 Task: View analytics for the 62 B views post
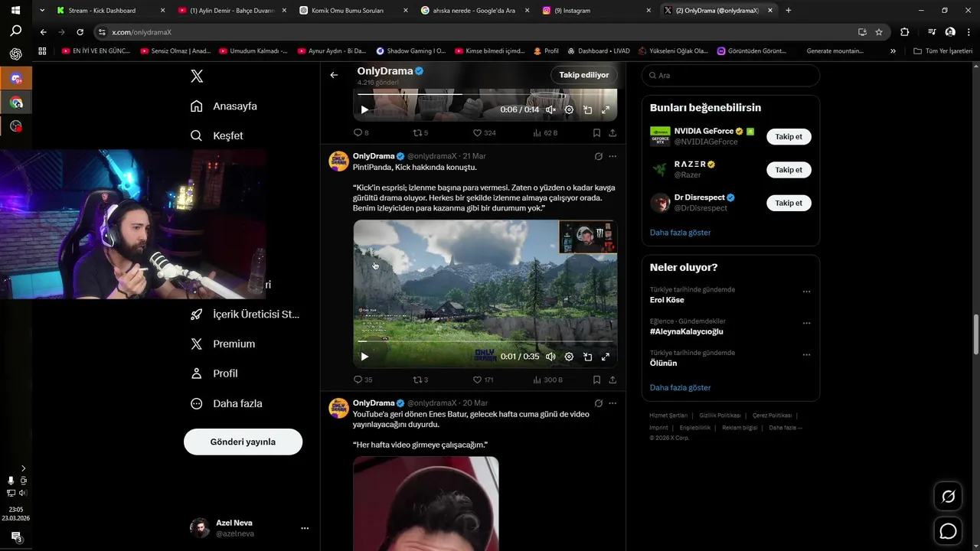545,132
